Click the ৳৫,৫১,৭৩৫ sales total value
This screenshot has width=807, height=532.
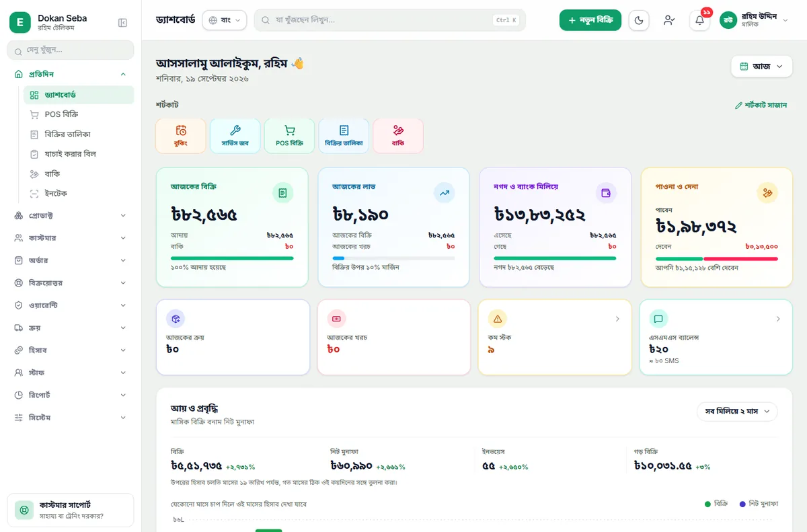tap(196, 466)
